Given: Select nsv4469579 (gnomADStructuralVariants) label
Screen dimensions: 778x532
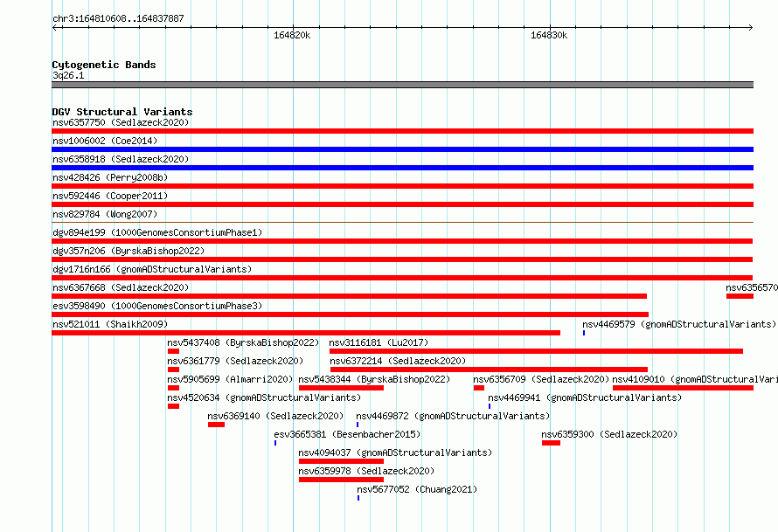Looking at the screenshot, I should [679, 324].
